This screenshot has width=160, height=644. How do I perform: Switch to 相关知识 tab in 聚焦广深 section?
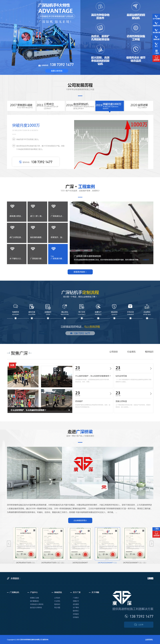click(x=149, y=351)
